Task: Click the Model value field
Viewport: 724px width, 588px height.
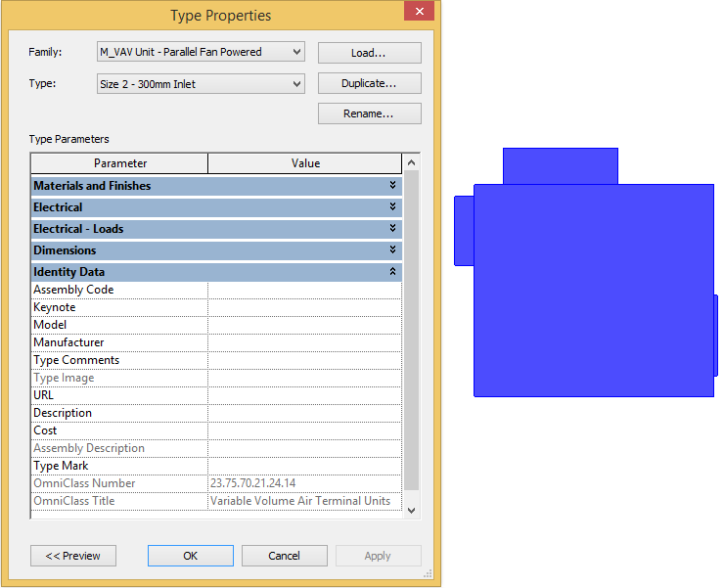Action: 304,325
